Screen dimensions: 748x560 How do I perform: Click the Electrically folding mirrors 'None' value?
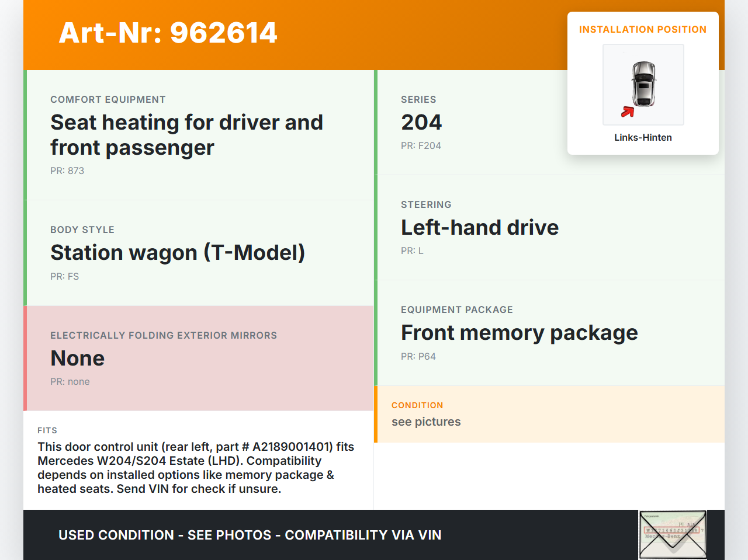pyautogui.click(x=78, y=359)
